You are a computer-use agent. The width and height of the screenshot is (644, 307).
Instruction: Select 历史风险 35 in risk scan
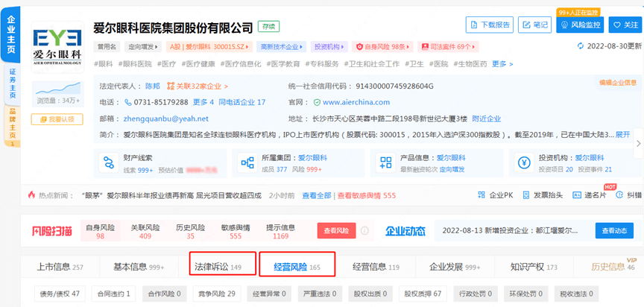(191, 232)
